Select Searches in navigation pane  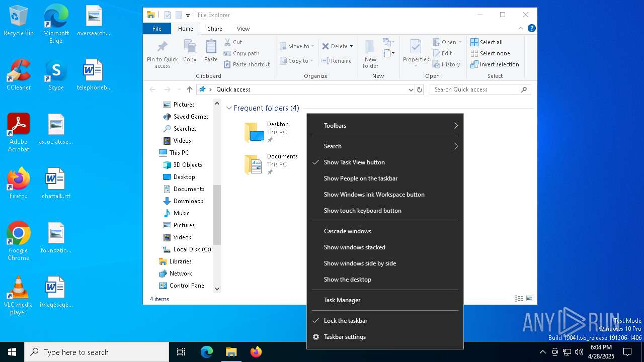tap(180, 129)
